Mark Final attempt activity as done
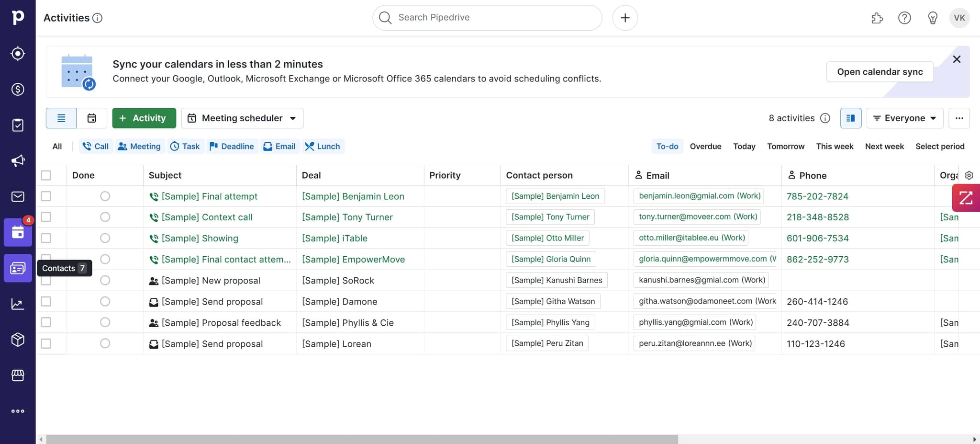 (105, 196)
